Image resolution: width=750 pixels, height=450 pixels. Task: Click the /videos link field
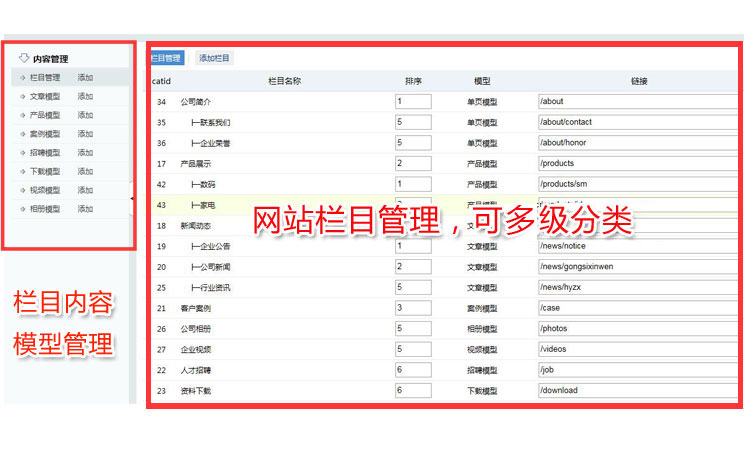tap(638, 349)
